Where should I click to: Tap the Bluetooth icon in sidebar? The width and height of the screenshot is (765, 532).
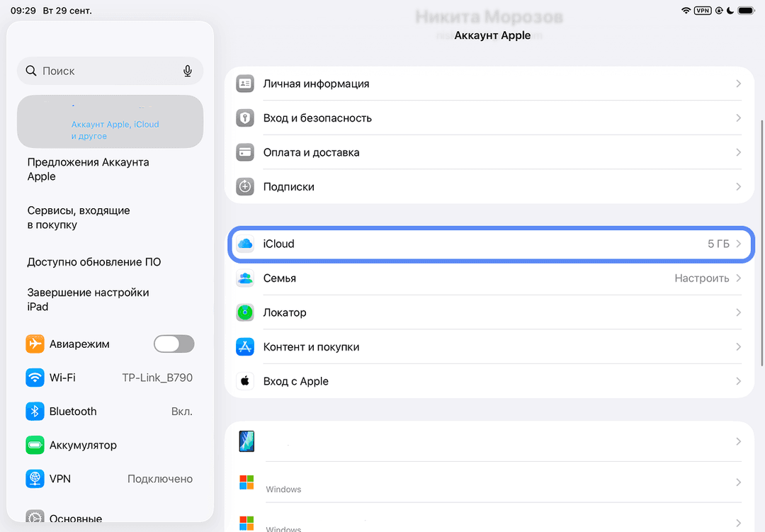tap(35, 412)
